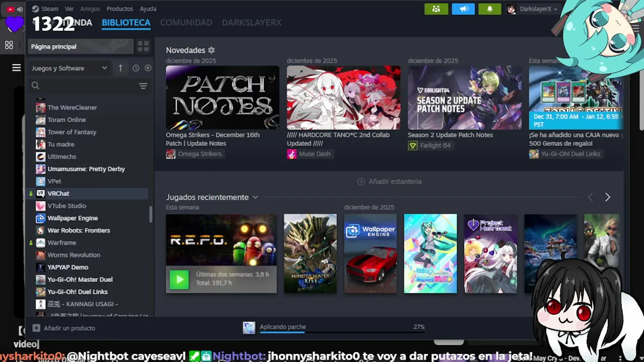Click the four-squares apps icon at left edge
The height and width of the screenshot is (362, 644).
pos(9,45)
